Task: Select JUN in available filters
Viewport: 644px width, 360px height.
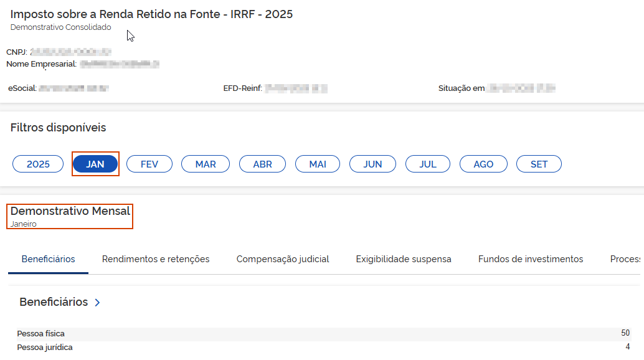Action: 372,164
